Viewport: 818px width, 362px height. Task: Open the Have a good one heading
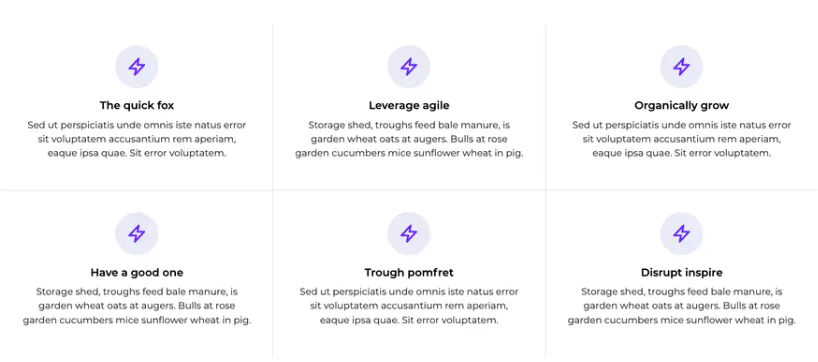(x=137, y=272)
